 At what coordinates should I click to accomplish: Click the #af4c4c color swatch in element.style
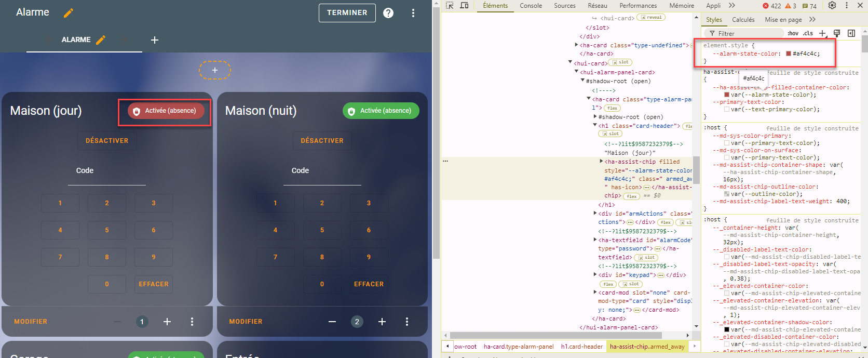(x=789, y=54)
